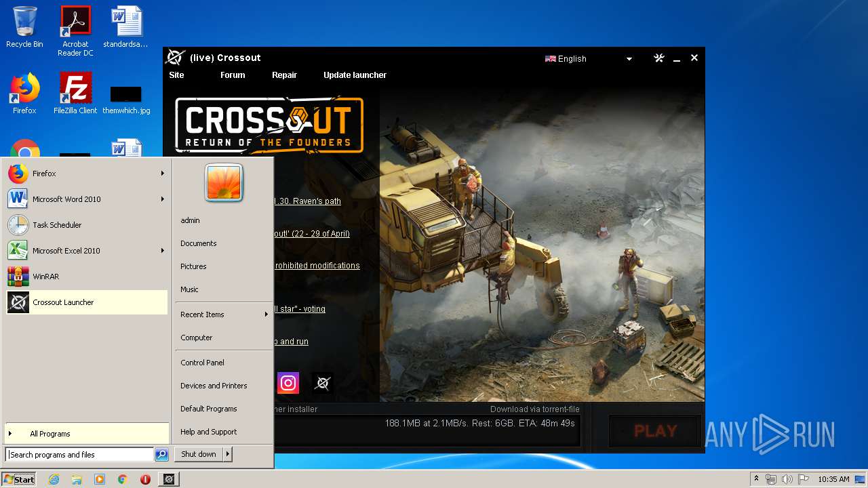Open the English language dropdown

(589, 59)
